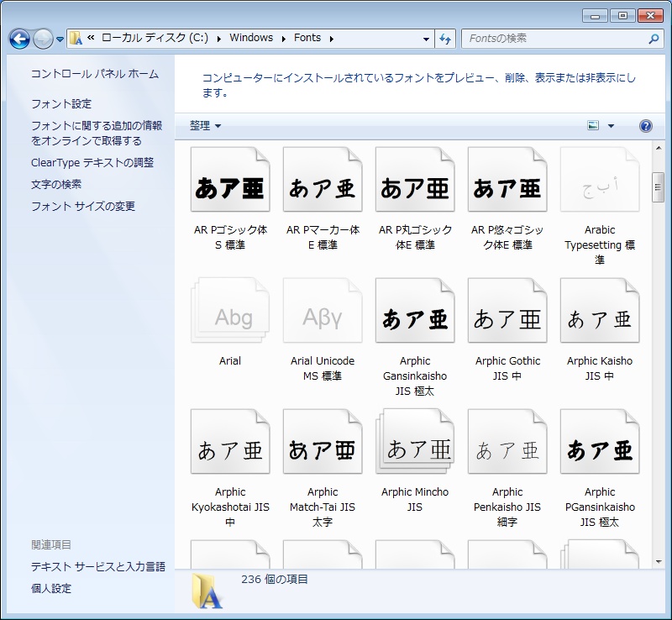
Task: Click the scrollbar down arrow
Action: (659, 562)
